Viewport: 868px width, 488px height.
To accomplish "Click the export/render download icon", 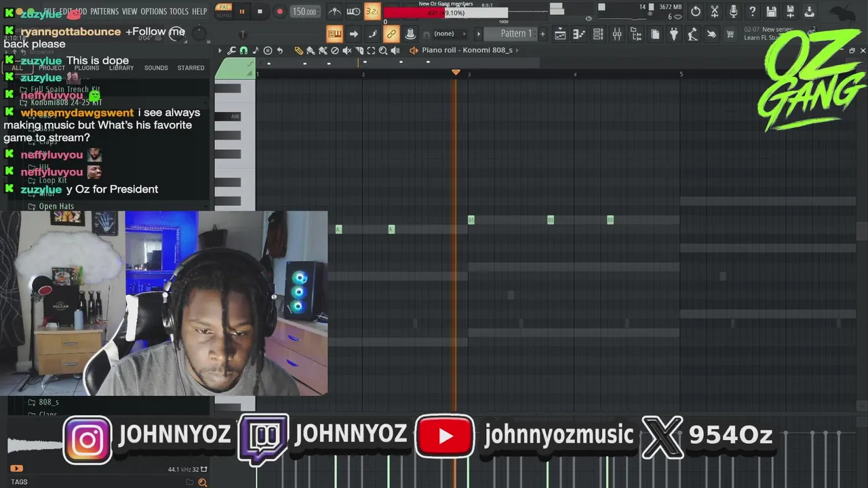I will tap(810, 12).
